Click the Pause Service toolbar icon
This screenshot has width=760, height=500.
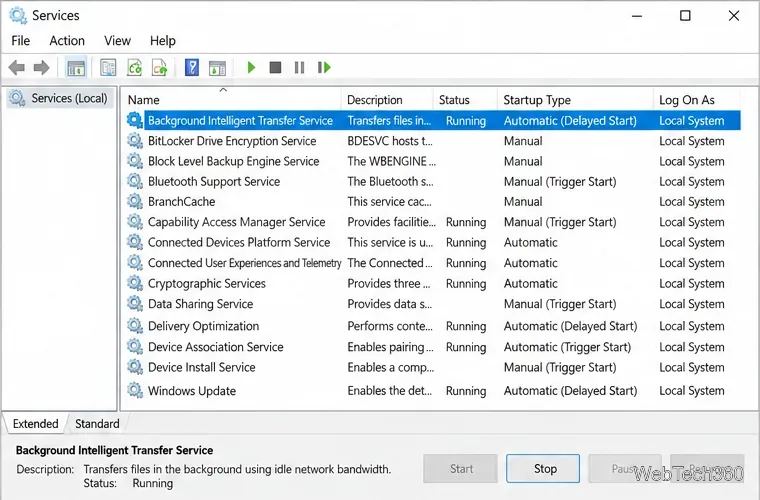point(300,67)
